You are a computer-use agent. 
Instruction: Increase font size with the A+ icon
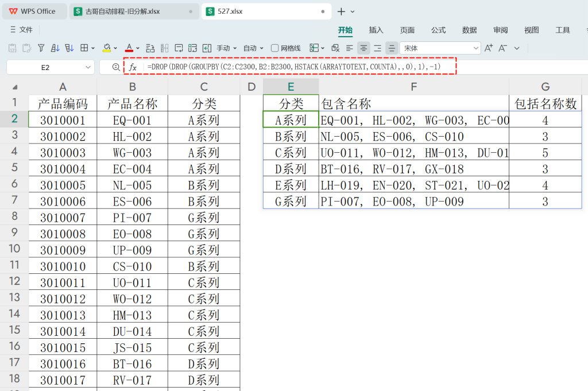coord(488,48)
